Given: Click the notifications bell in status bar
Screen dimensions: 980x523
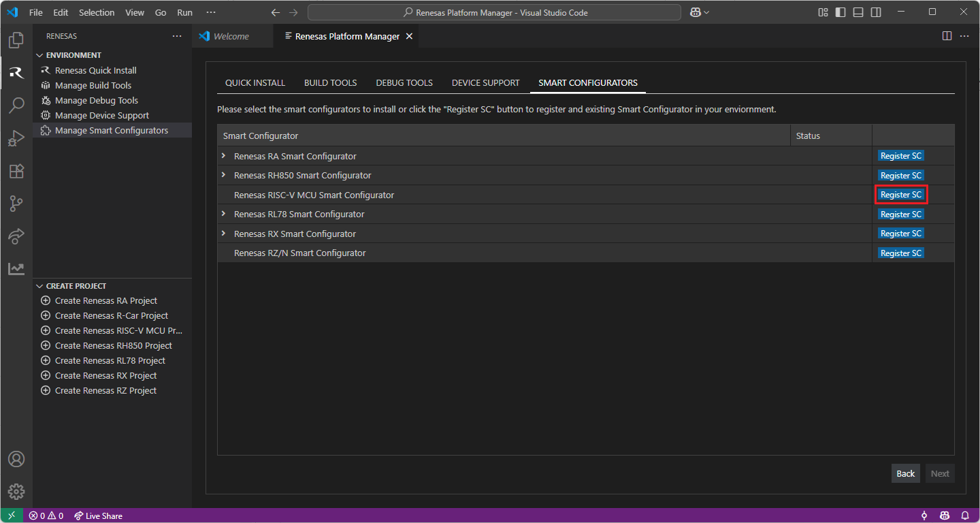Looking at the screenshot, I should coord(965,516).
